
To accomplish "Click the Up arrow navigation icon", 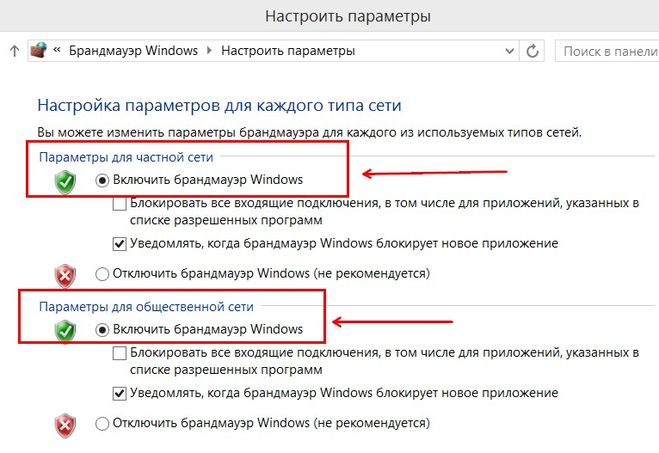I will point(14,51).
